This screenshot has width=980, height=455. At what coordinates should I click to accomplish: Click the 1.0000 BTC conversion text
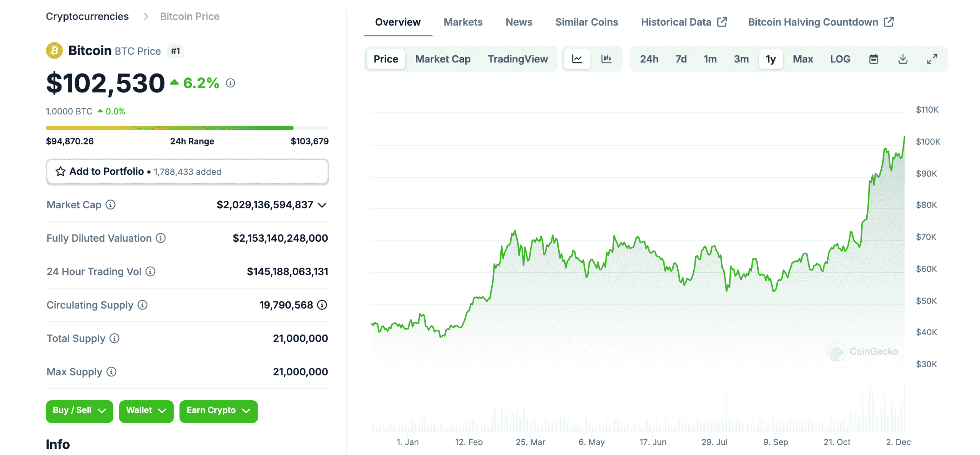69,111
